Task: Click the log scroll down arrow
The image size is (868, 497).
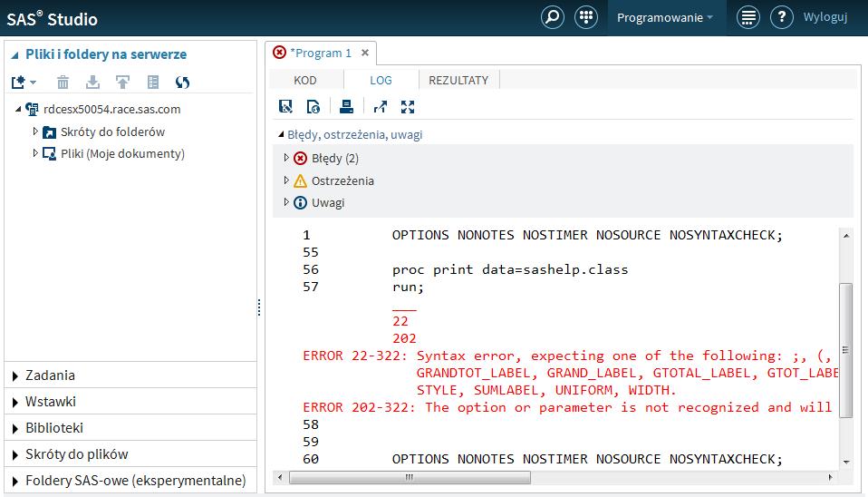Action: pos(846,462)
